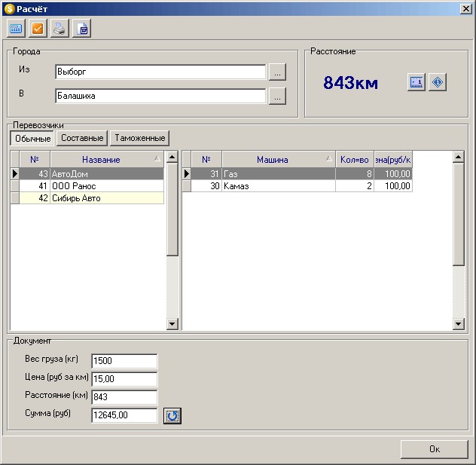
Task: Click the blue diamond info icon
Action: click(437, 82)
